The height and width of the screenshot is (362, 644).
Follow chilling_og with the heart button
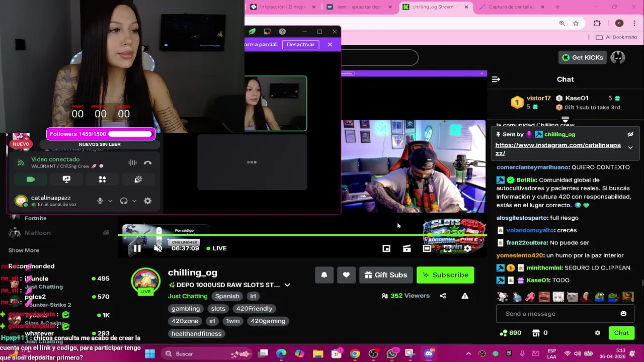tap(346, 275)
